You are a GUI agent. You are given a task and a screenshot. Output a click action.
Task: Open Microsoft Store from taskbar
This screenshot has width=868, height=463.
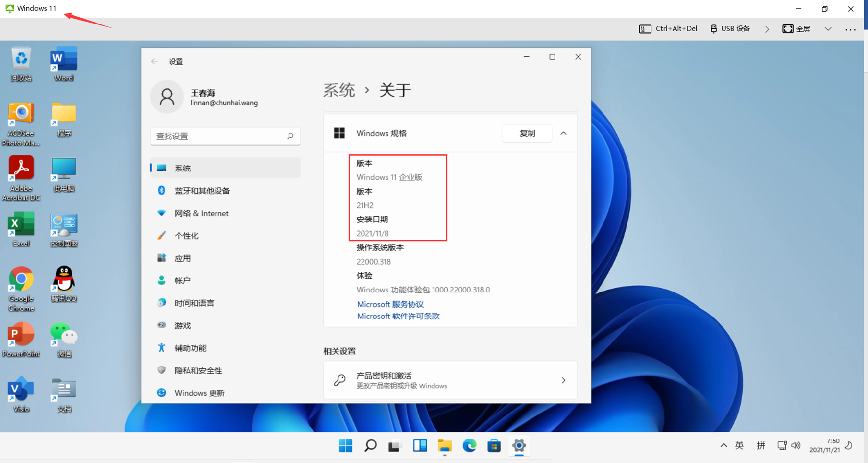point(494,446)
